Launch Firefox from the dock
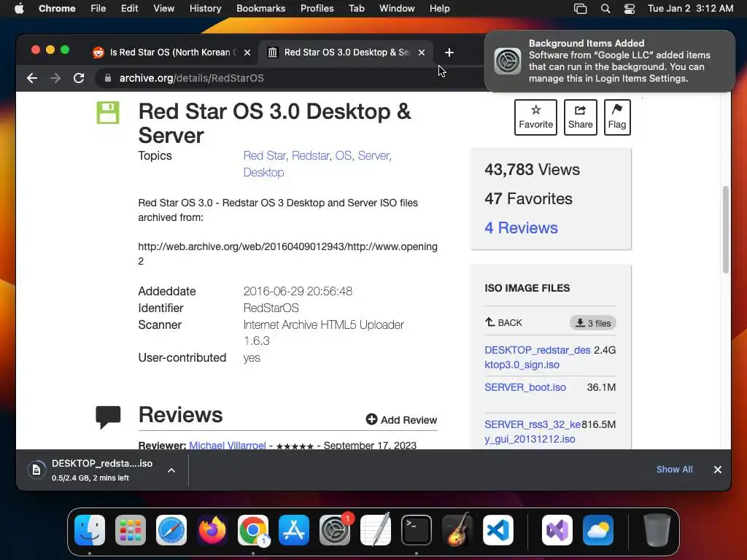Viewport: 747px width, 560px height. tap(212, 530)
